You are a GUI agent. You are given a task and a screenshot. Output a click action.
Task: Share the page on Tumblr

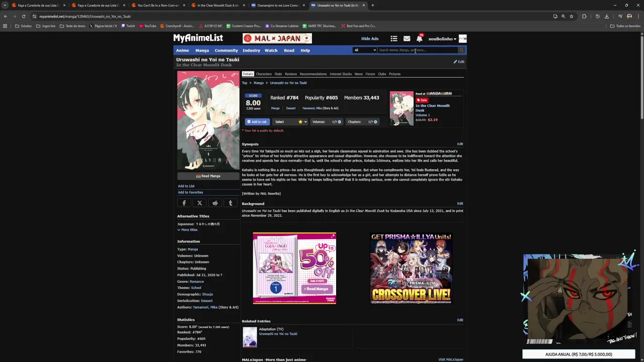click(x=230, y=203)
